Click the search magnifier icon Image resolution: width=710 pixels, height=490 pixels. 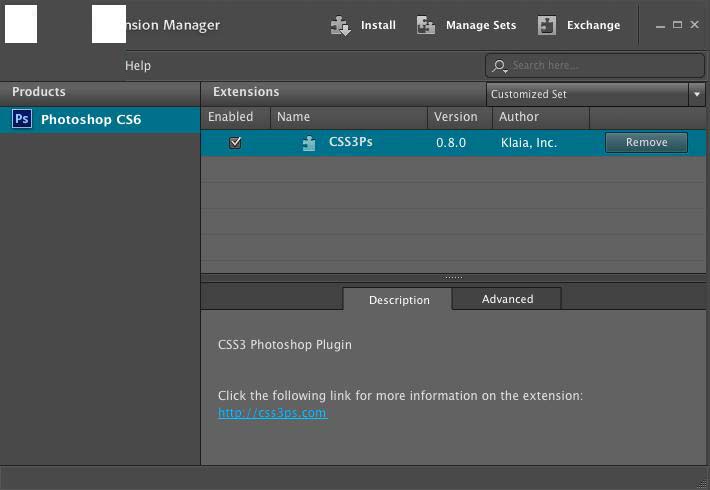[499, 66]
